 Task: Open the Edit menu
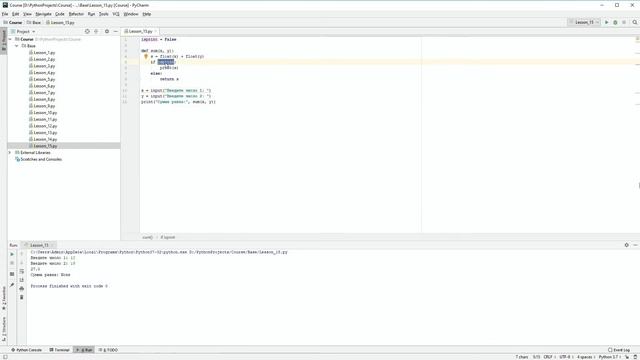click(x=16, y=14)
